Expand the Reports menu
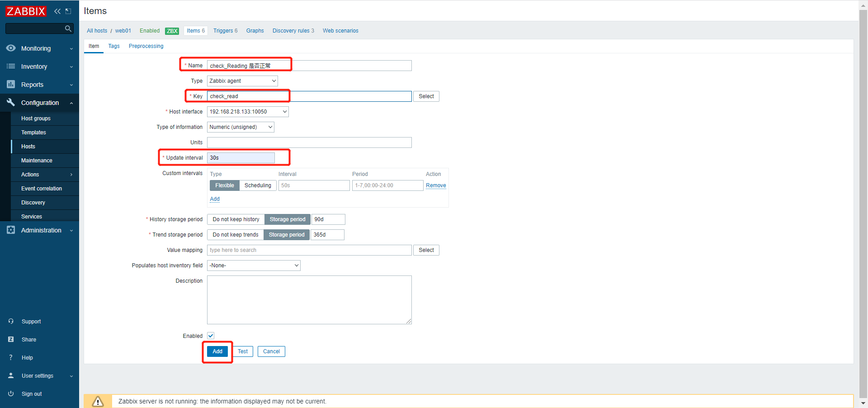Screen dimensions: 868x408 point(71,85)
